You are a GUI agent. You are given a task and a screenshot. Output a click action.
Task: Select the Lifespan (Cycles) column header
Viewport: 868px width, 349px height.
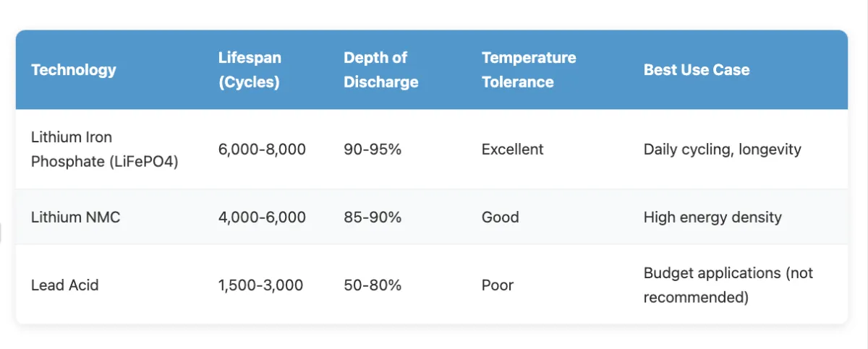click(250, 70)
